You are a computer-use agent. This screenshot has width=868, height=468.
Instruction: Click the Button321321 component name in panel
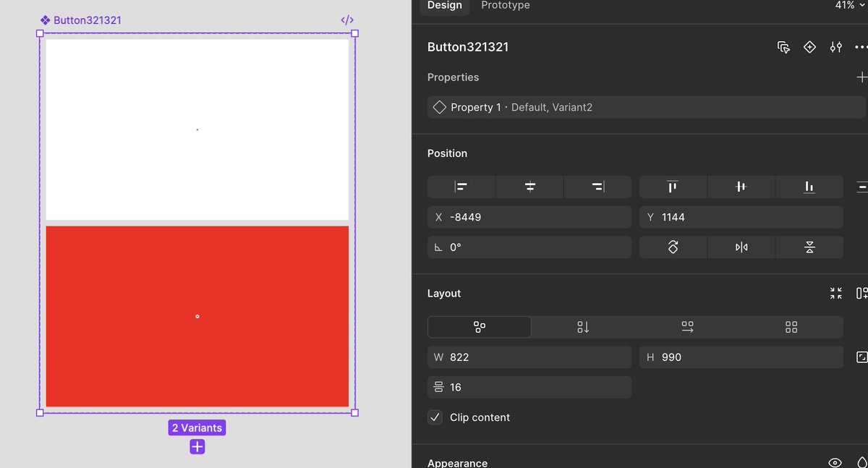coord(468,47)
